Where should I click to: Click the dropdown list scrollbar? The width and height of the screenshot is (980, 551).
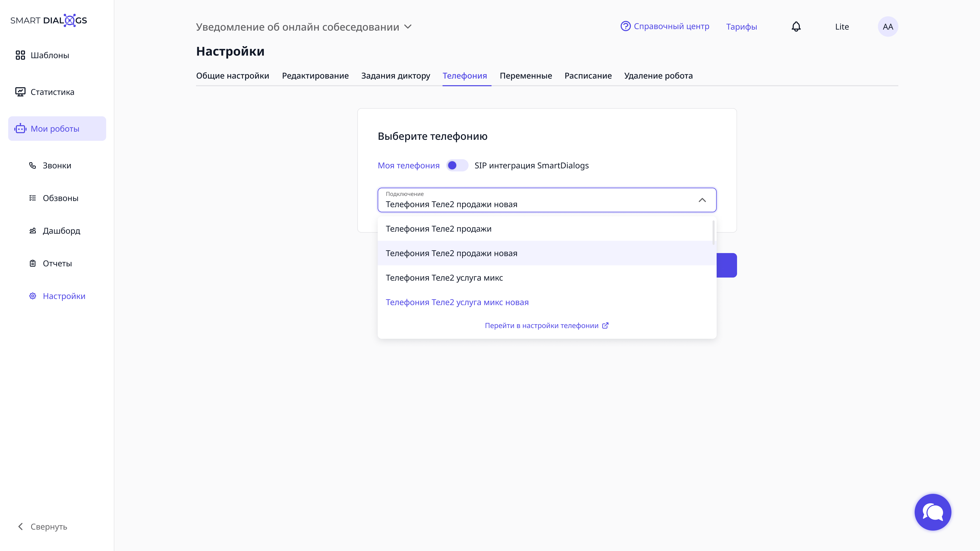tap(713, 232)
